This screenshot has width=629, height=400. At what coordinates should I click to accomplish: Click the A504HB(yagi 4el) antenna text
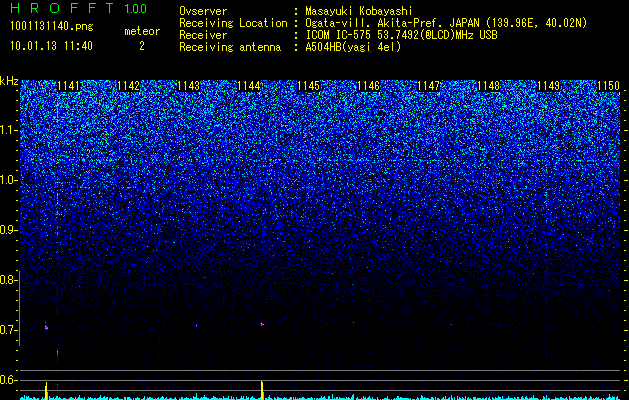coord(353,47)
